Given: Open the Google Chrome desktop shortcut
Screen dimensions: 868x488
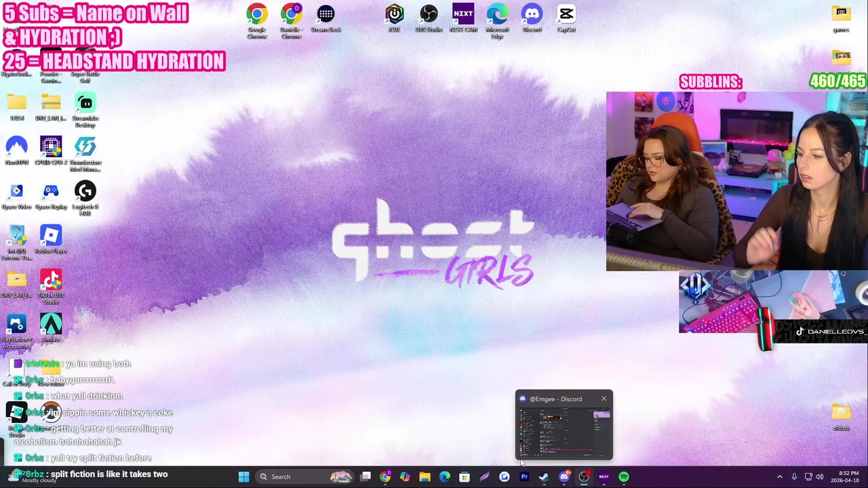Looking at the screenshot, I should point(256,21).
